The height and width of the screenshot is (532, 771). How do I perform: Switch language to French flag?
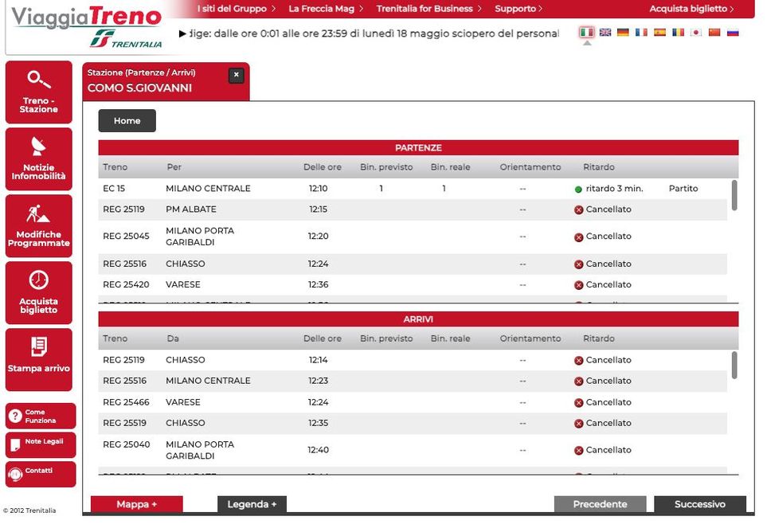click(641, 33)
